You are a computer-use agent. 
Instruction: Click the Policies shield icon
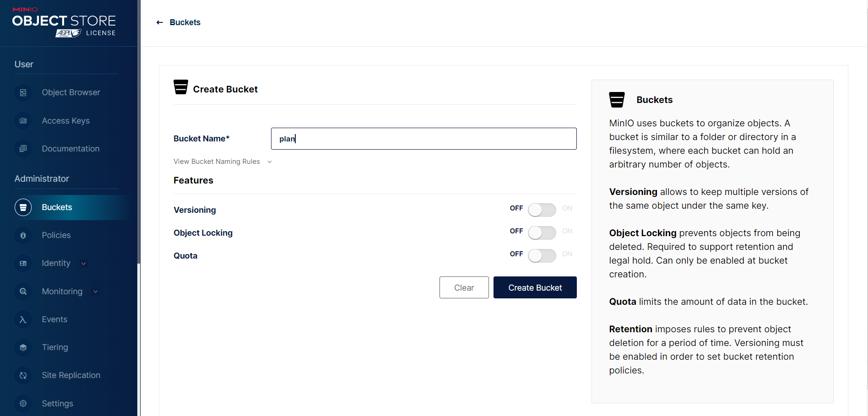tap(23, 235)
